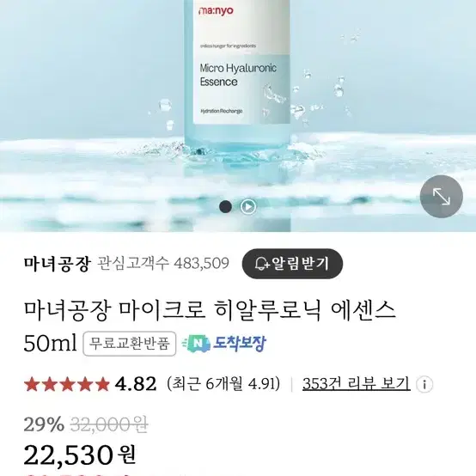Play the product video slide

click(248, 207)
